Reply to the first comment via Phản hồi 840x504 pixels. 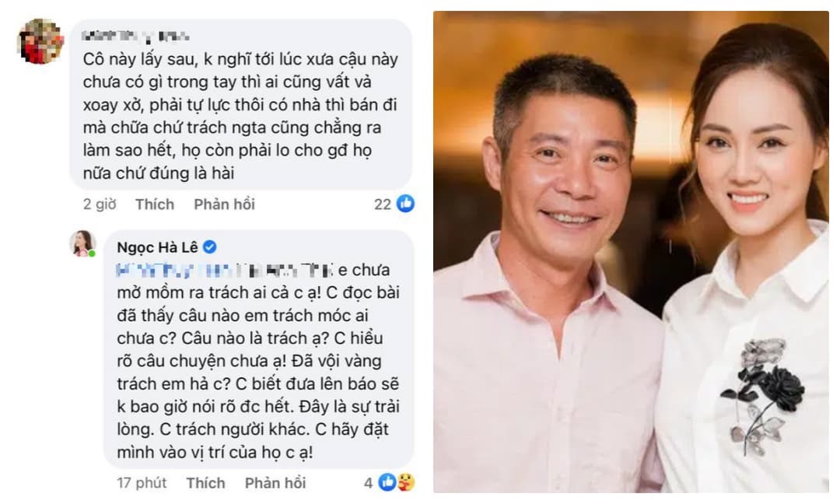click(x=225, y=204)
